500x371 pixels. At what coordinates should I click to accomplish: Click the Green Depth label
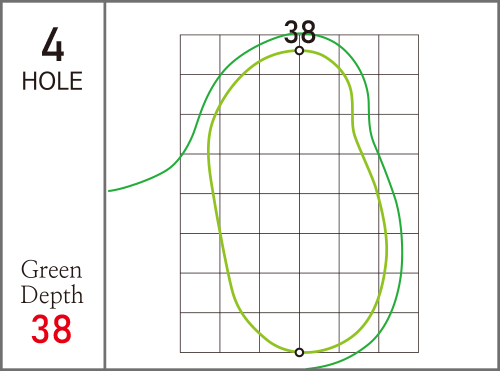pos(52,282)
